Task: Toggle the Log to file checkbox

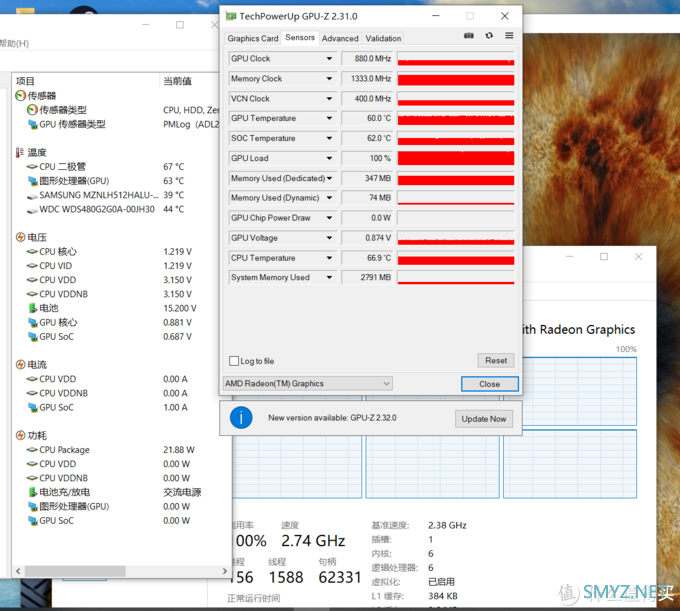Action: coord(234,361)
